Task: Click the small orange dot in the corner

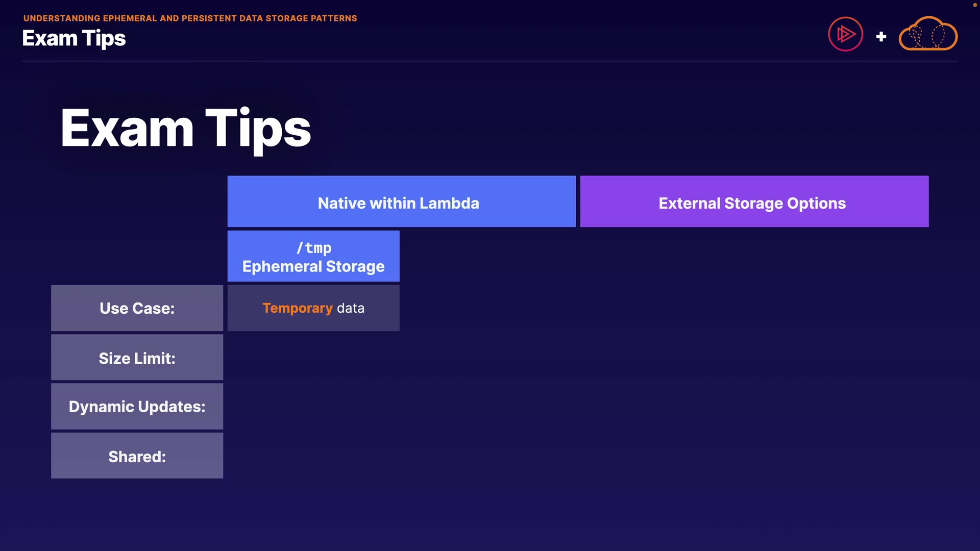Action: point(974,5)
